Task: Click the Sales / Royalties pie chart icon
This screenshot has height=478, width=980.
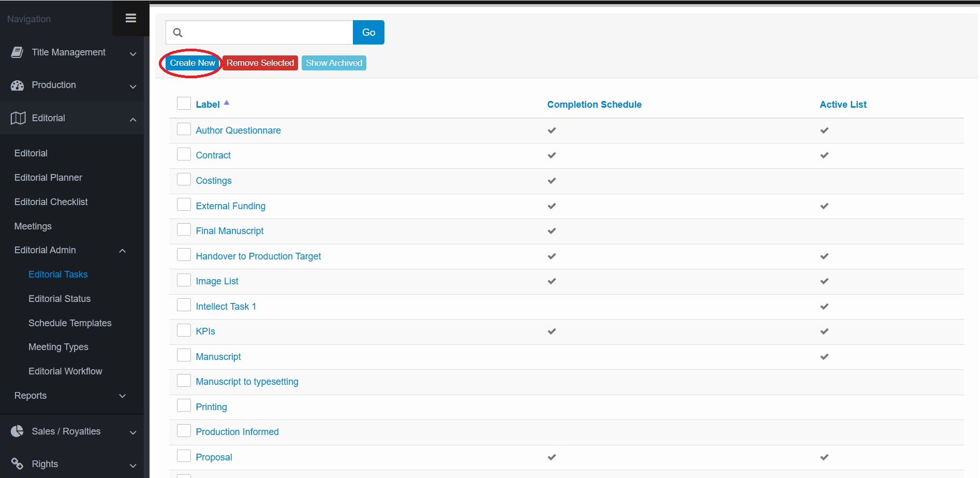Action: pyautogui.click(x=18, y=431)
